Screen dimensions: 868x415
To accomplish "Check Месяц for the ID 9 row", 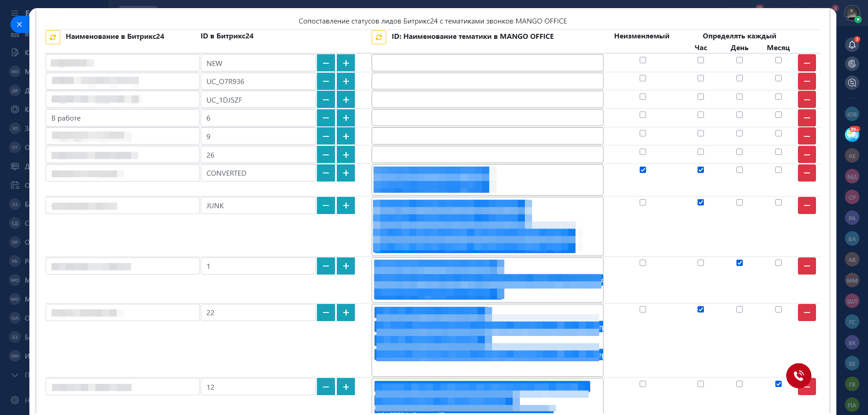I will point(778,133).
